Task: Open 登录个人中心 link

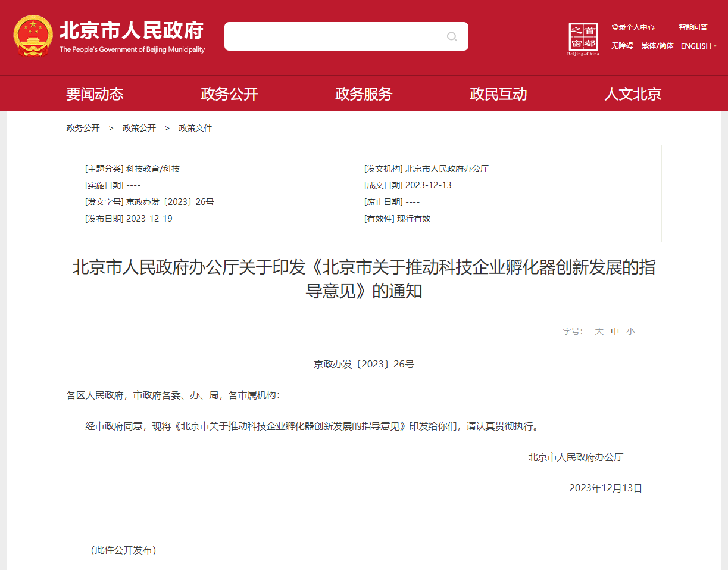Action: [x=633, y=27]
